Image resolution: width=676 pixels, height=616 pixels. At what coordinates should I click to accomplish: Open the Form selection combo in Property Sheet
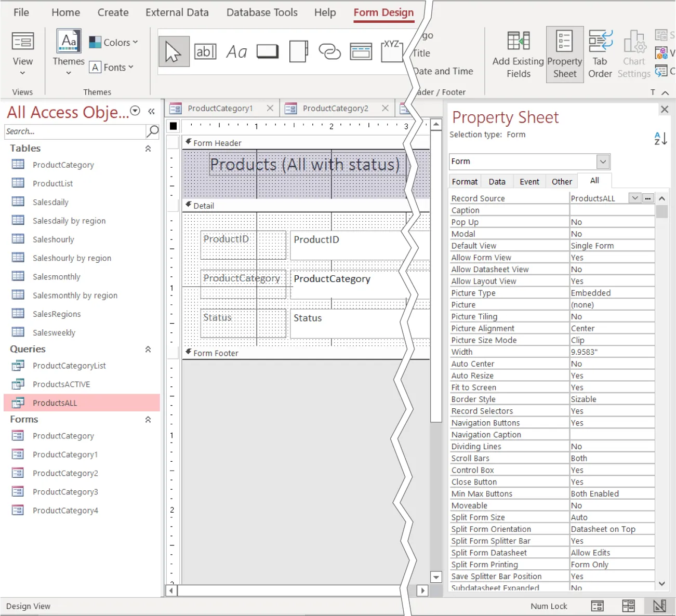602,162
